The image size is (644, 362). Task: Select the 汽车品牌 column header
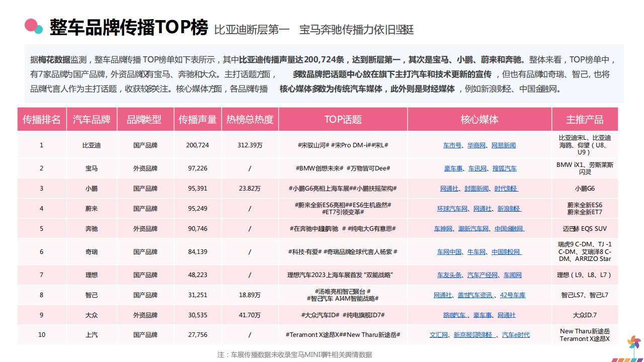coord(92,120)
